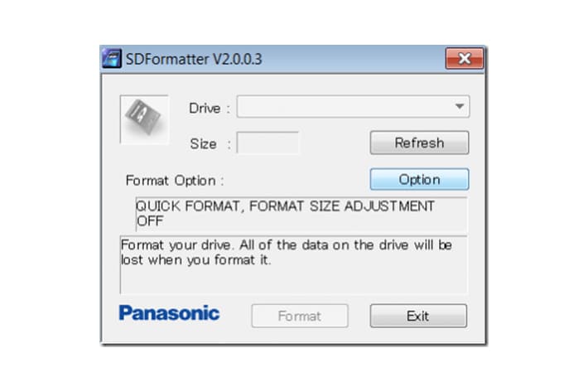Expand the Drive dropdown arrow
Viewport: 588px width, 392px height.
460,107
